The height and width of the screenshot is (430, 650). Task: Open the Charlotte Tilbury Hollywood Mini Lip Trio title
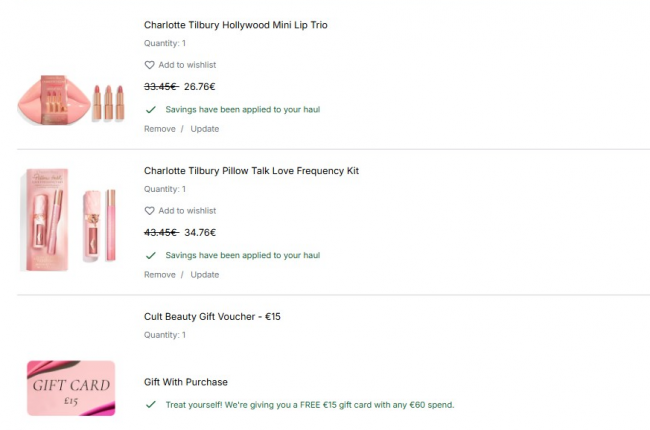(x=235, y=25)
